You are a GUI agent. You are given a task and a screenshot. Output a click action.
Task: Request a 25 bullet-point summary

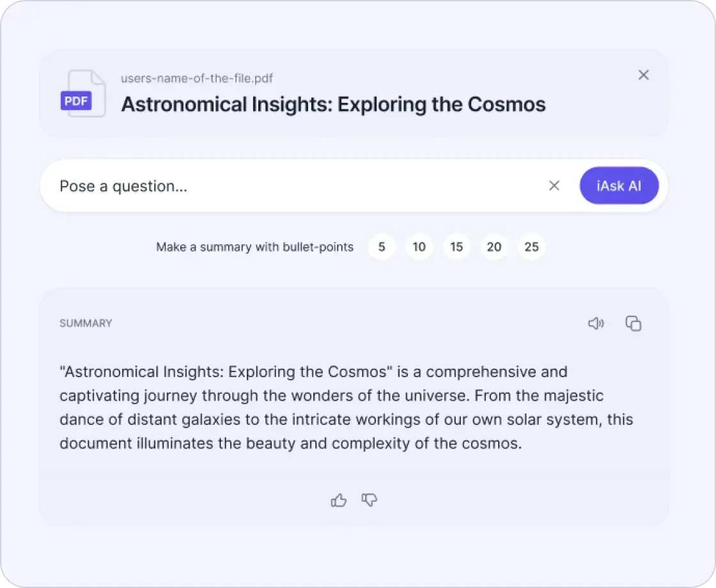(x=531, y=247)
